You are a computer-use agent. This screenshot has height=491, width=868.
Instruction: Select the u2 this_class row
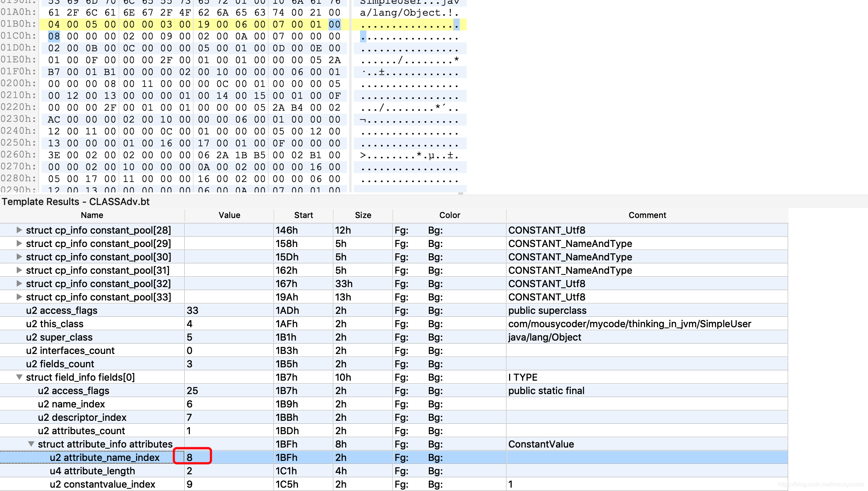pos(55,323)
